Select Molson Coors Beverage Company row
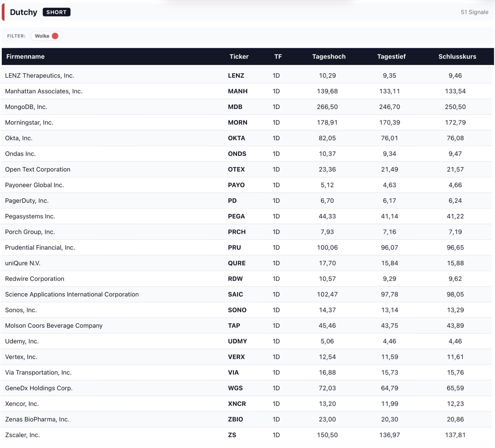Image resolution: width=495 pixels, height=448 pixels. 54,325
